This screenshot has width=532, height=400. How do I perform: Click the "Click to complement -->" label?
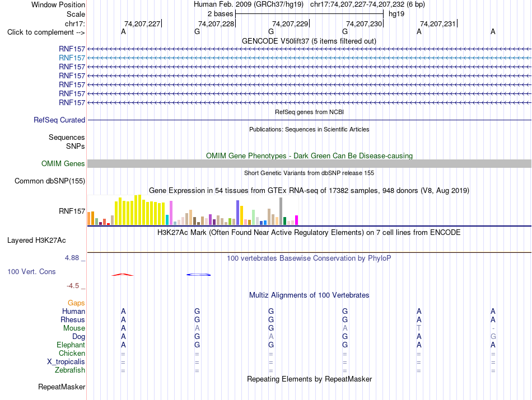tap(46, 32)
